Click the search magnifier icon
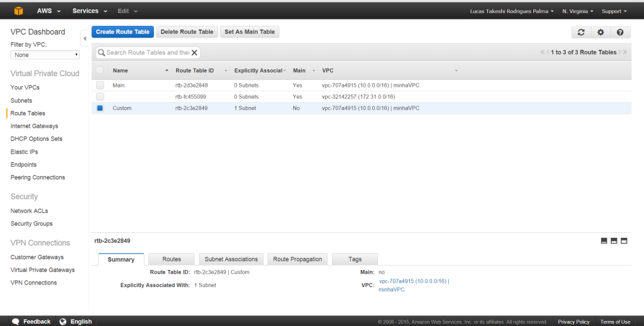 [x=101, y=53]
